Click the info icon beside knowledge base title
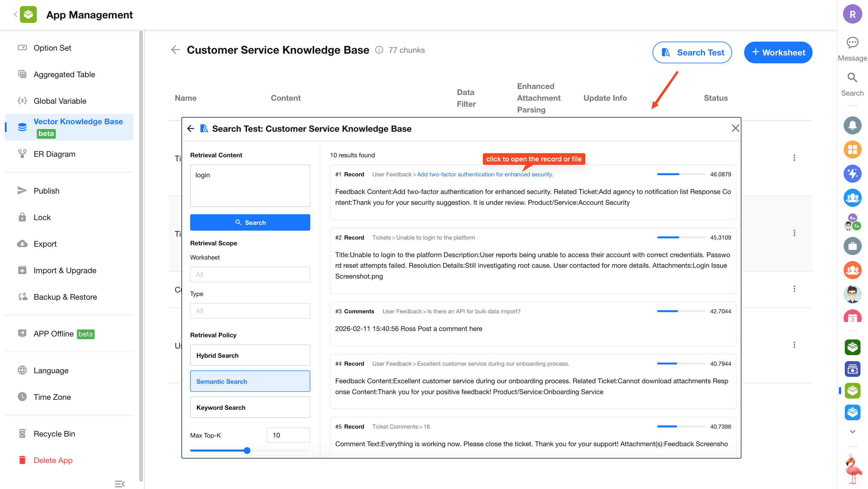 pyautogui.click(x=379, y=50)
